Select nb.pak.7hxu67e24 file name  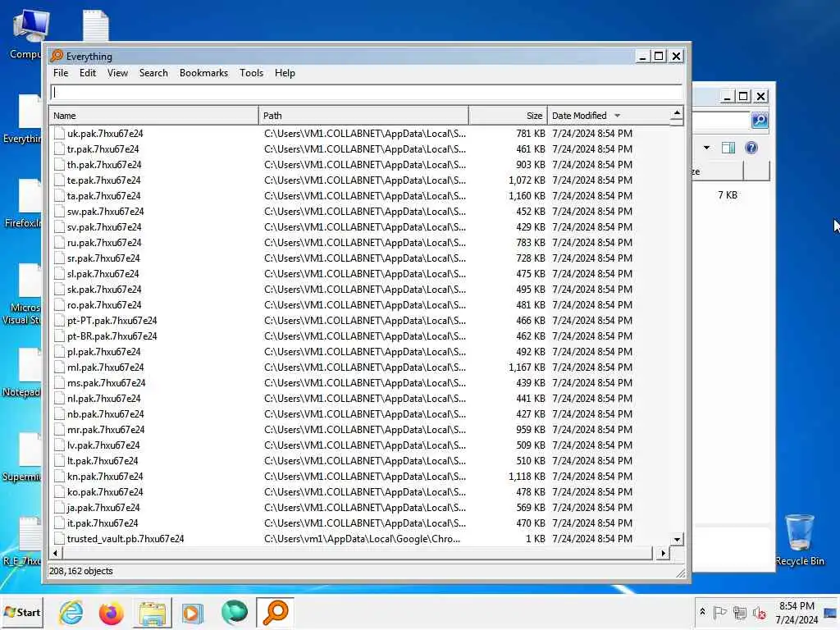[x=106, y=413]
